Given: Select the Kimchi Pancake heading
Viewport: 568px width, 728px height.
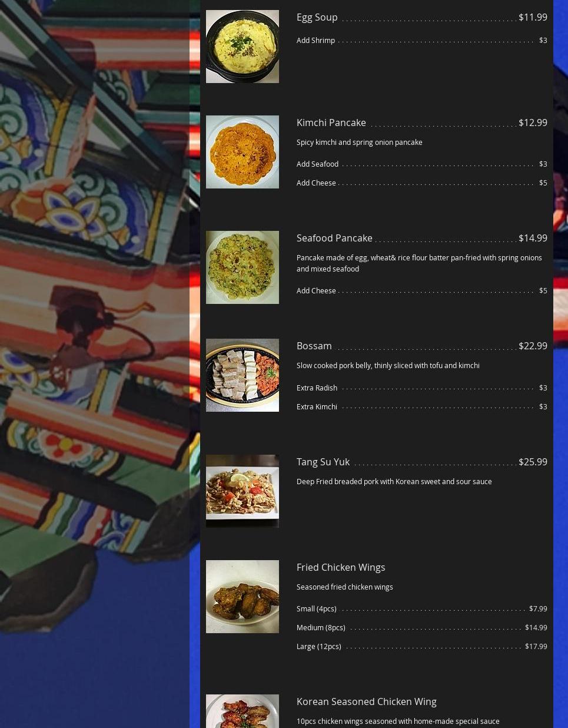Looking at the screenshot, I should 331,123.
